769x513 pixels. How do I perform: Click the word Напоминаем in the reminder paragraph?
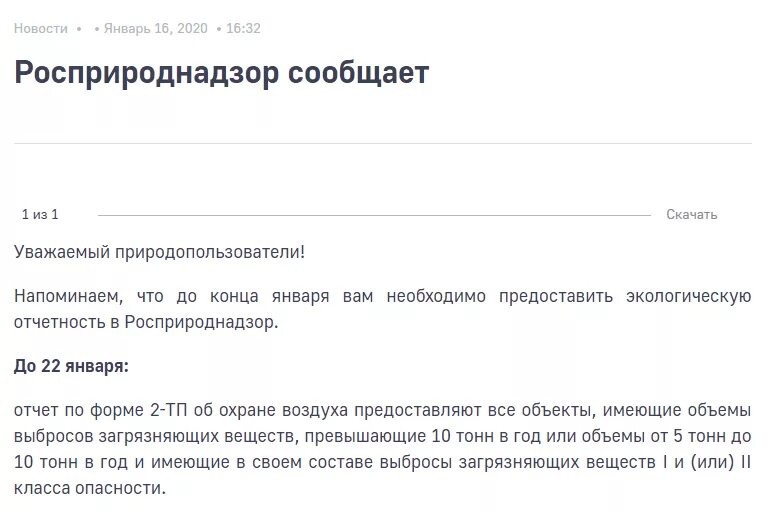pos(68,297)
